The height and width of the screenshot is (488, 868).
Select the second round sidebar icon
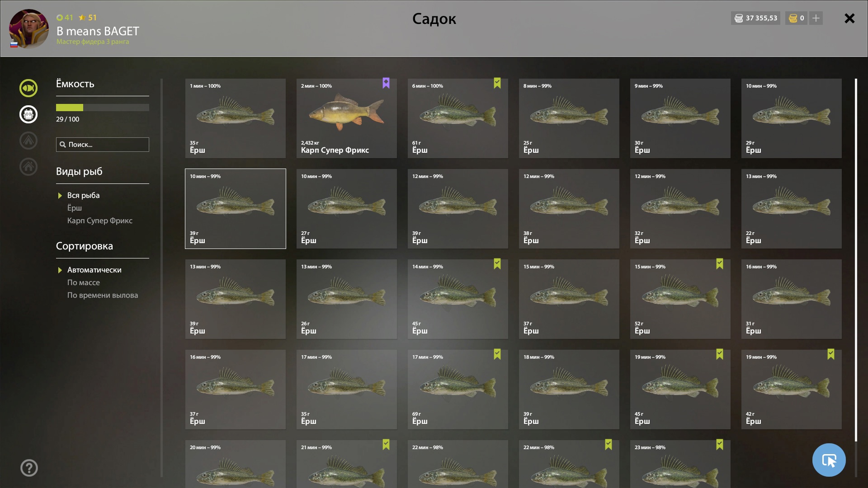pyautogui.click(x=28, y=114)
